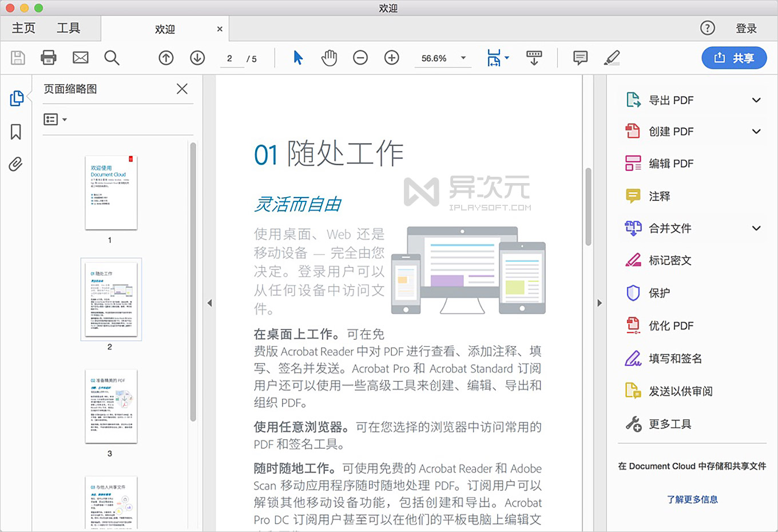
Task: Open the bookmarks panel icon
Action: point(16,132)
